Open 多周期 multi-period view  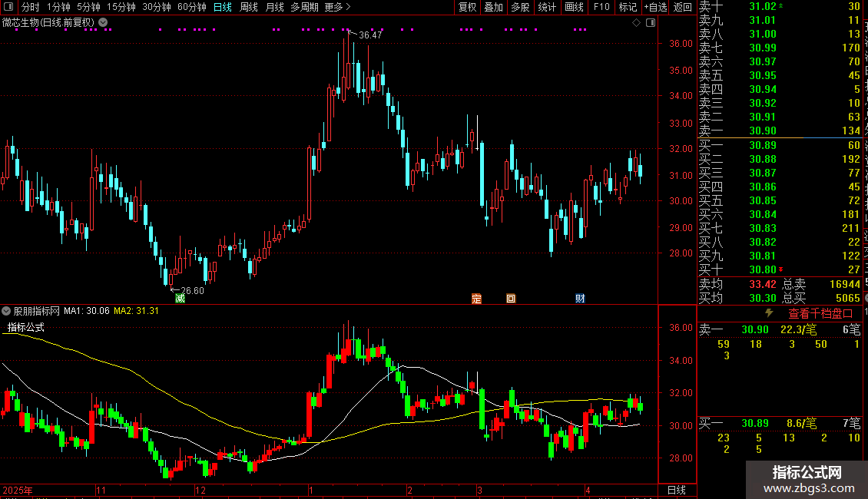point(304,7)
